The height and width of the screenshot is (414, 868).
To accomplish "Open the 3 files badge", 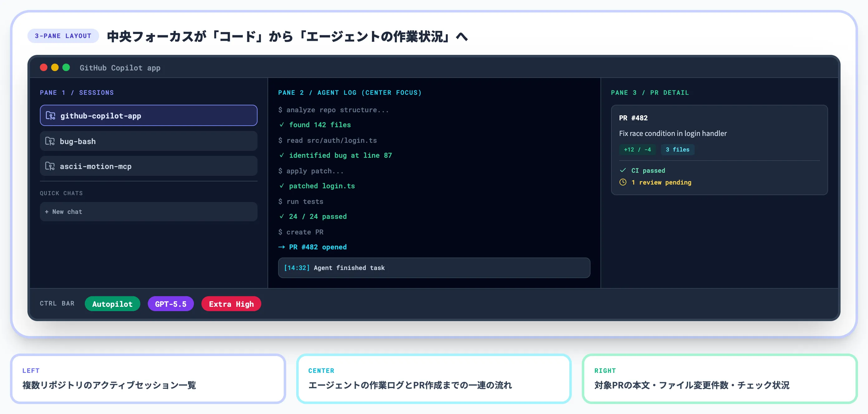I will tap(677, 150).
